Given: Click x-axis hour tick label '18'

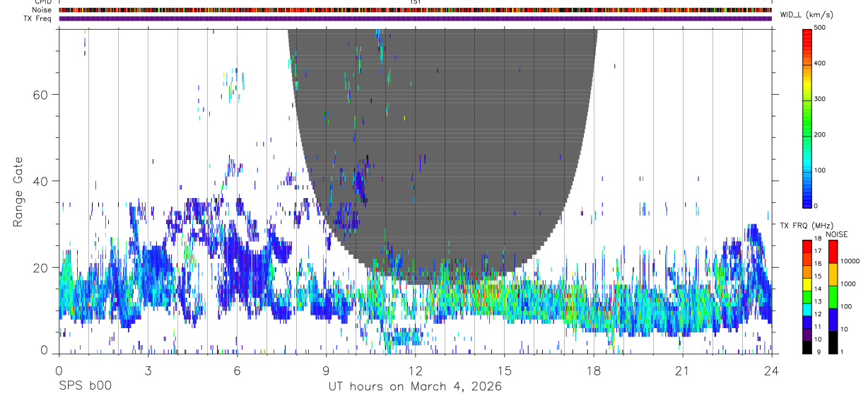Looking at the screenshot, I should [x=594, y=371].
